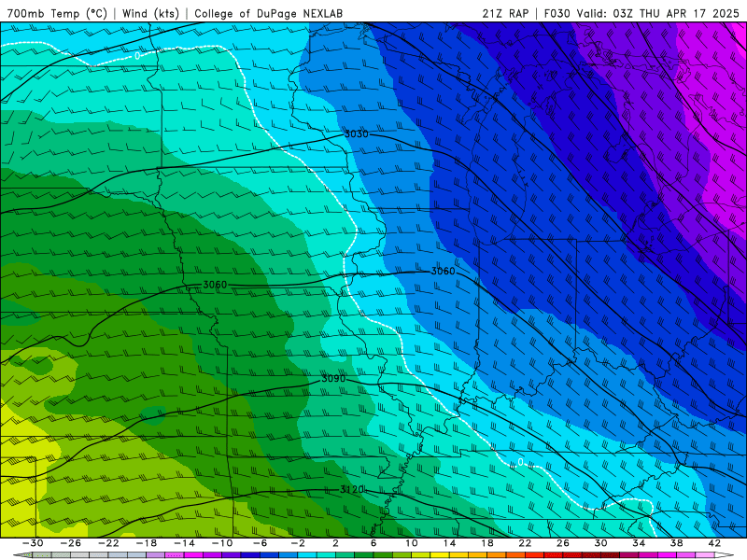
Task: Click the -6 temperature scale label
Action: click(x=261, y=543)
